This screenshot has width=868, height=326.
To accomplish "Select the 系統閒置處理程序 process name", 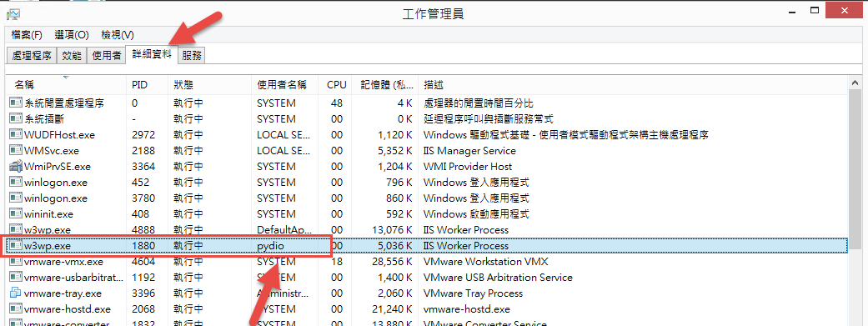I will pos(64,103).
